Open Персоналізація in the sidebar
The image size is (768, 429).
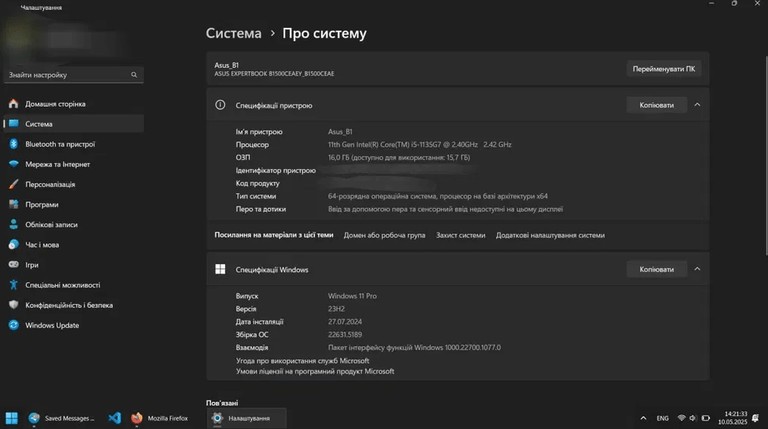[73, 184]
